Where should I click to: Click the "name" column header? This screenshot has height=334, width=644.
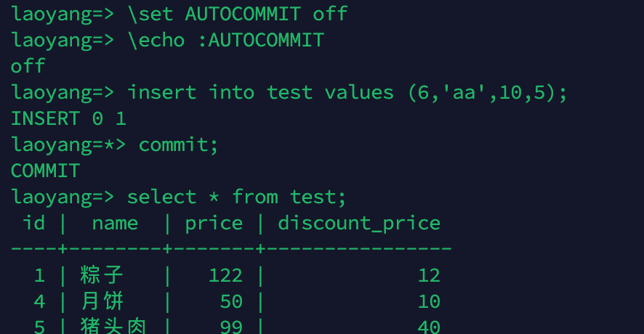click(x=115, y=223)
